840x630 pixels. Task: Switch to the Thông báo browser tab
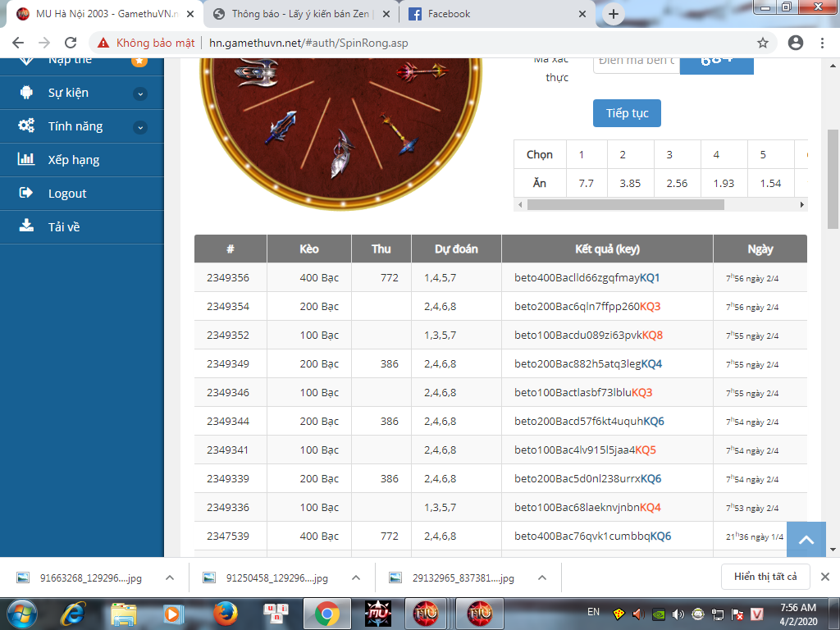(299, 14)
